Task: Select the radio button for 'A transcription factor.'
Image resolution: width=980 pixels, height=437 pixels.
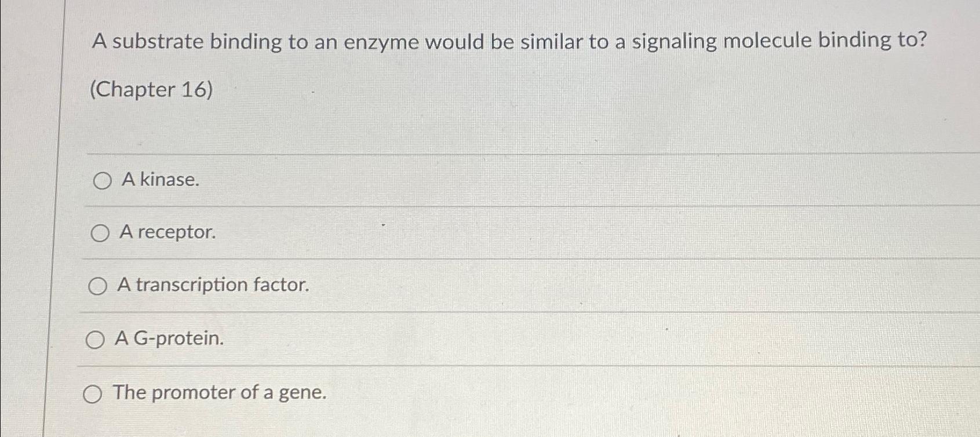Action: 99,285
